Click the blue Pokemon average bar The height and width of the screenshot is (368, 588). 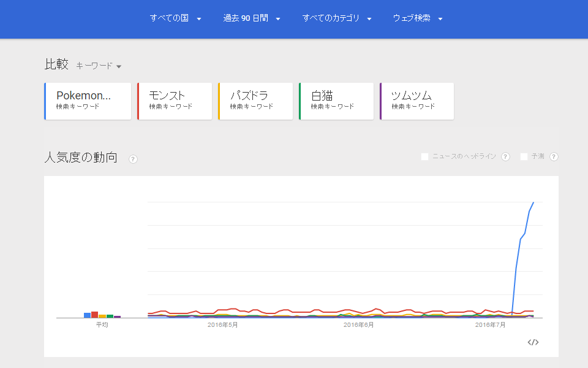click(87, 315)
